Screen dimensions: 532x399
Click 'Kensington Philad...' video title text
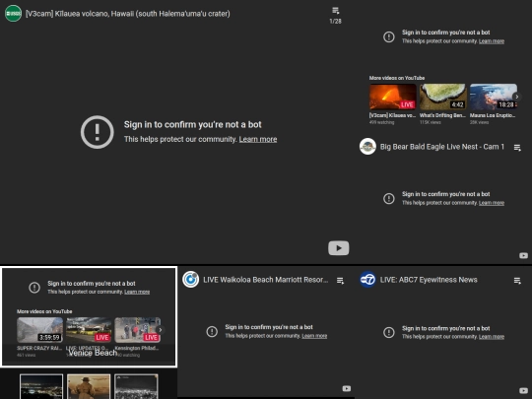[136, 348]
